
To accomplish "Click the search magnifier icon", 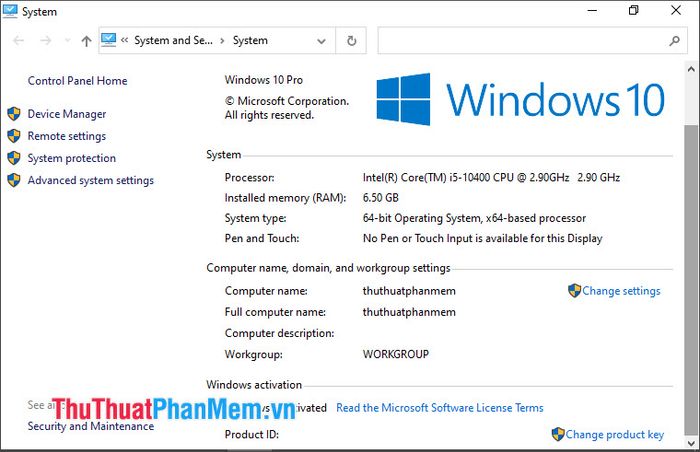I will 675,41.
